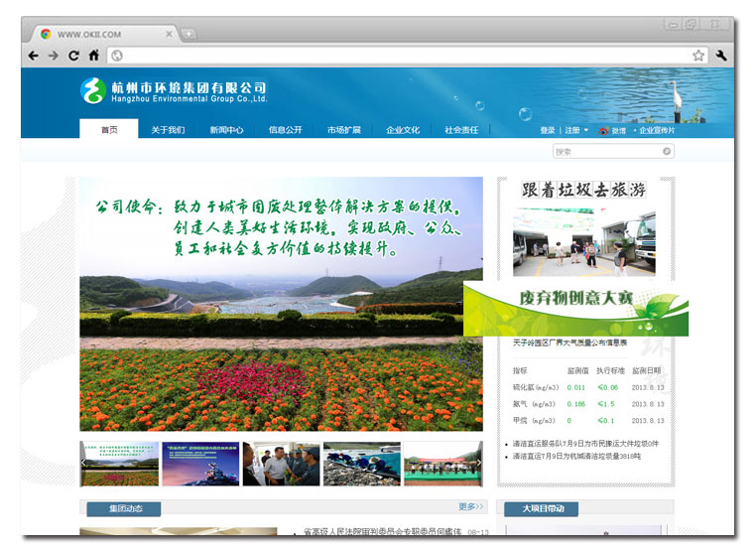Click the Hangzhou Environmental Group logo
756x551 pixels.
[92, 90]
